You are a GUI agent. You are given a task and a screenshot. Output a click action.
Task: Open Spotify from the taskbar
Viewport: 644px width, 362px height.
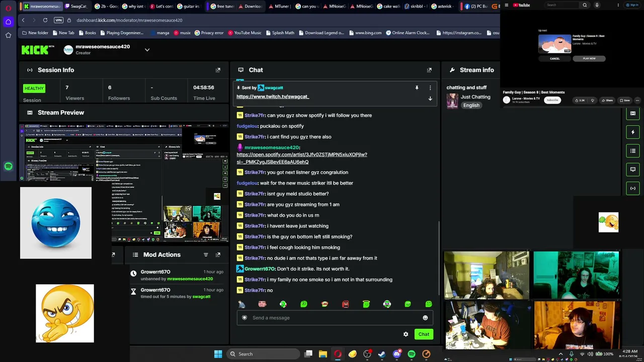tap(412, 354)
